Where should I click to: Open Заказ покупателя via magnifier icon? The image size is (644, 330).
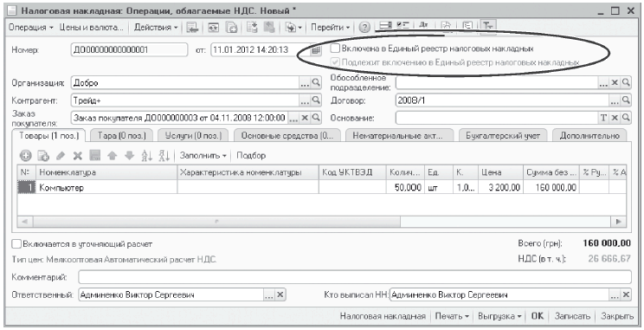pos(316,118)
